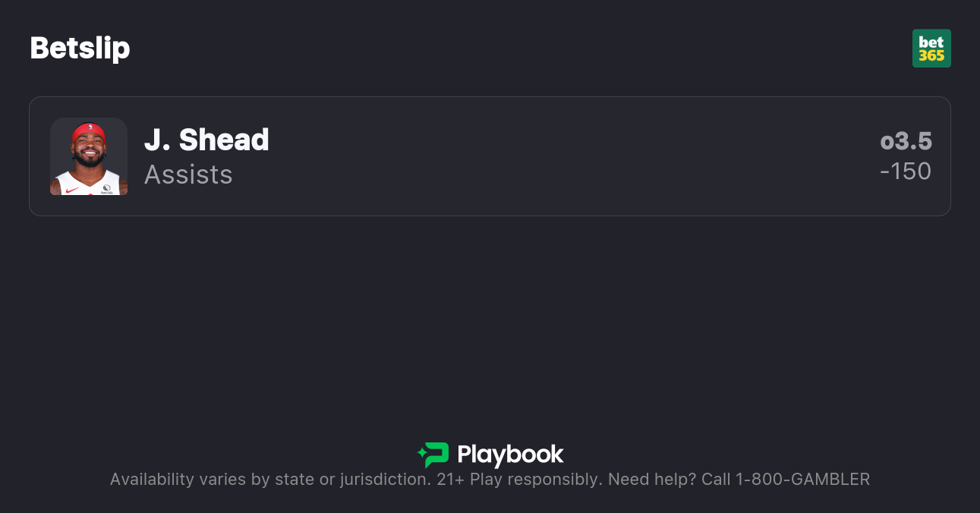The image size is (980, 513).
Task: Select the J. Shead player name
Action: (206, 140)
